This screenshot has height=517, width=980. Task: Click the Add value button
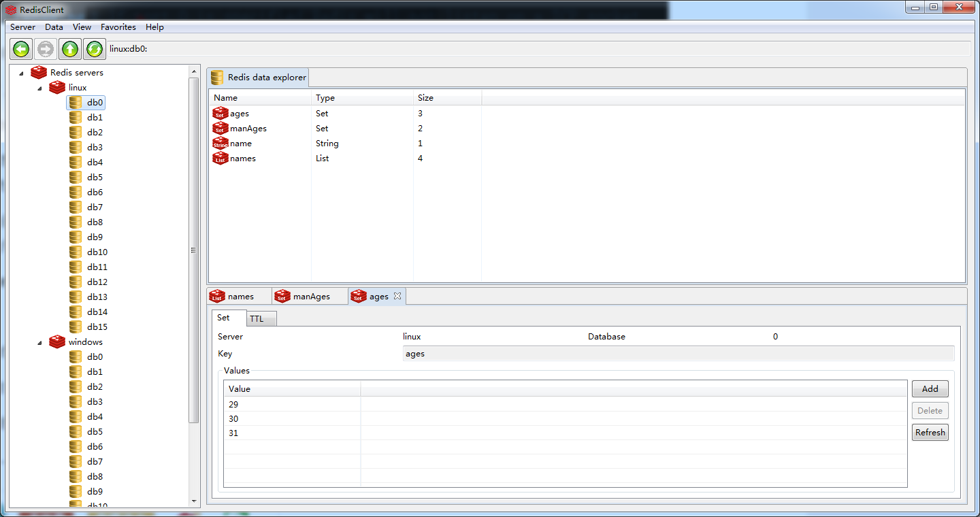click(930, 389)
